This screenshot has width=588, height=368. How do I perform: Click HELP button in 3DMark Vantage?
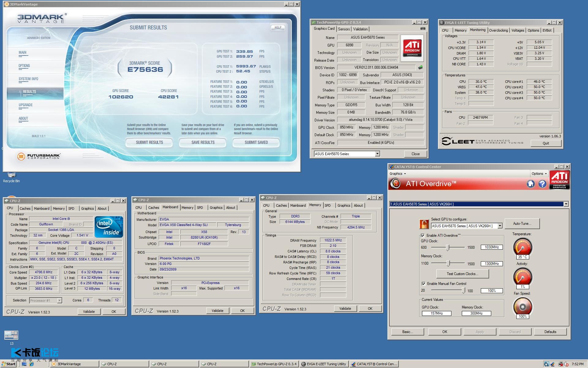[x=278, y=28]
